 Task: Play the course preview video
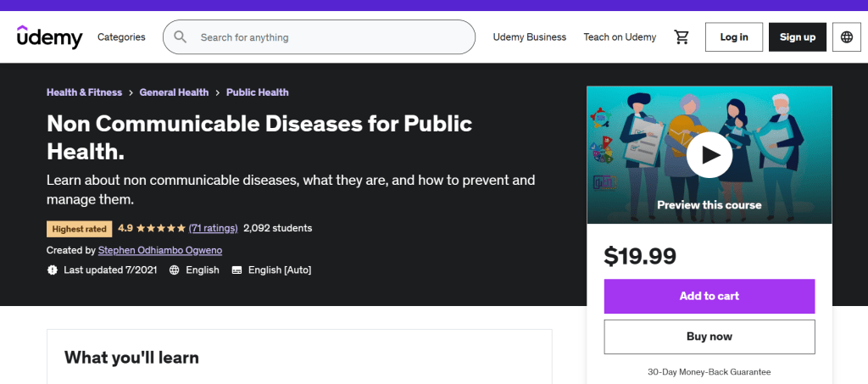click(x=709, y=154)
